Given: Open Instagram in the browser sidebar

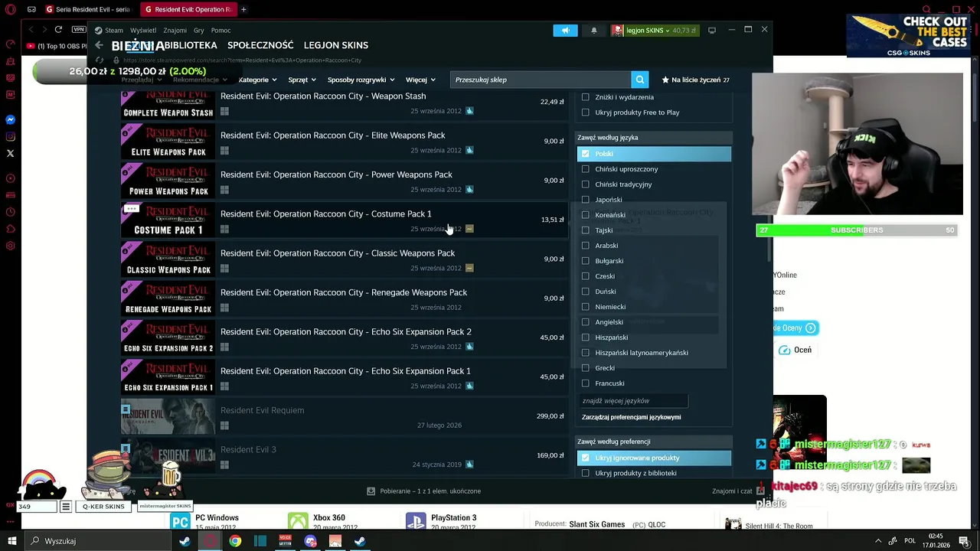Looking at the screenshot, I should [11, 136].
